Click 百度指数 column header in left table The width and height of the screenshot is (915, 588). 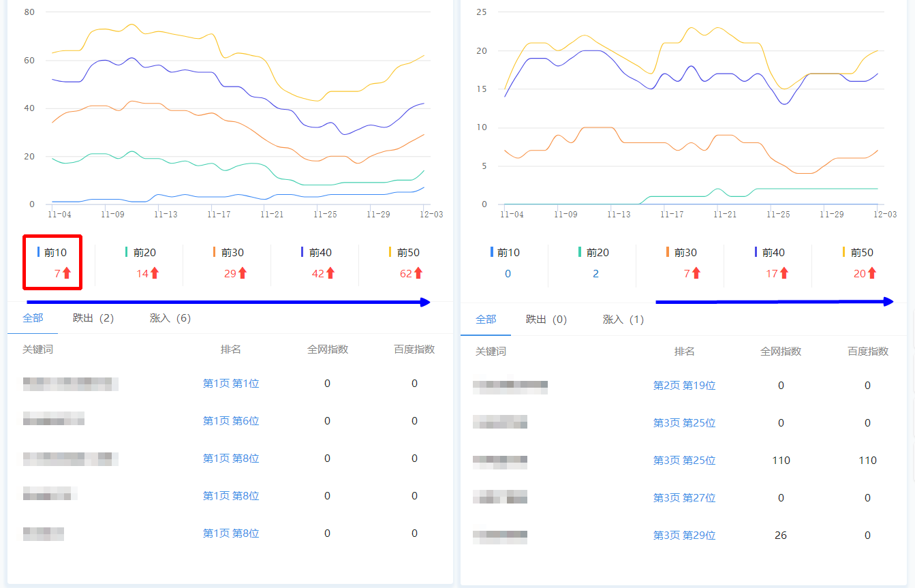[x=414, y=350]
